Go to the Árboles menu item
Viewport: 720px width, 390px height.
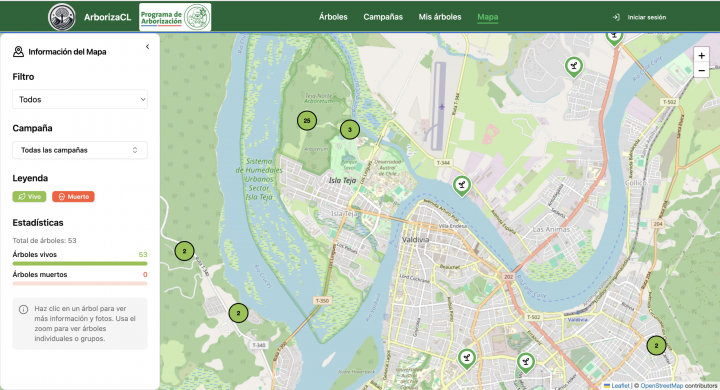pyautogui.click(x=333, y=17)
